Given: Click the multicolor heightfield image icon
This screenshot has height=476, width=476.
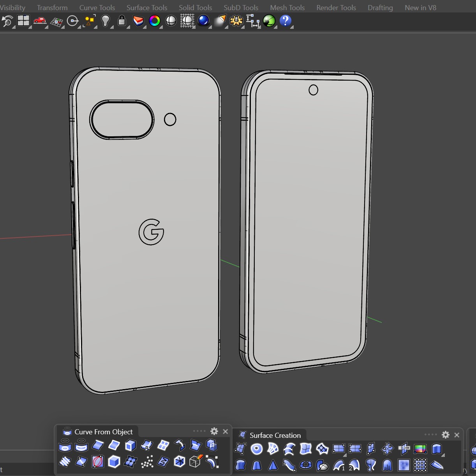Looking at the screenshot, I should (420, 449).
